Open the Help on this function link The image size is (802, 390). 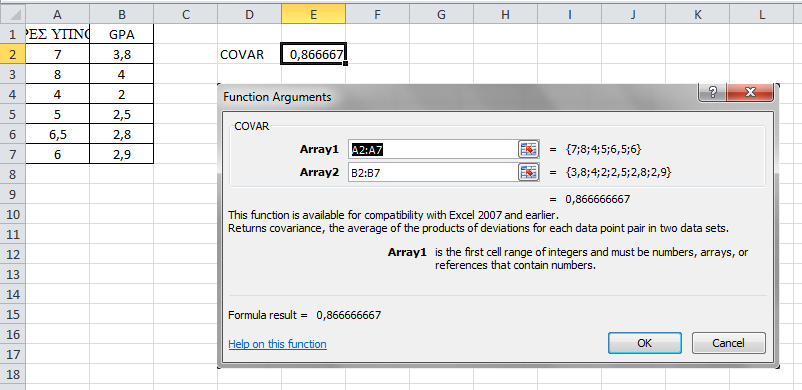pyautogui.click(x=277, y=344)
